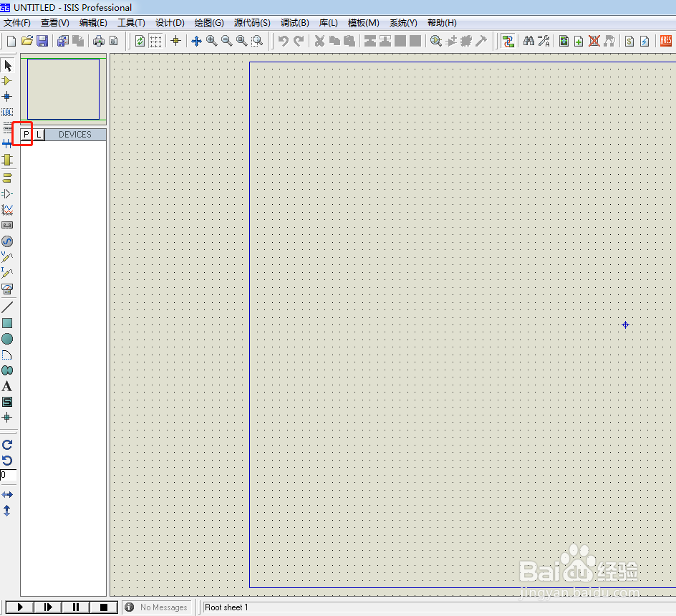The image size is (676, 616).
Task: Activate Component Mode in the left toolbar
Action: [x=7, y=81]
